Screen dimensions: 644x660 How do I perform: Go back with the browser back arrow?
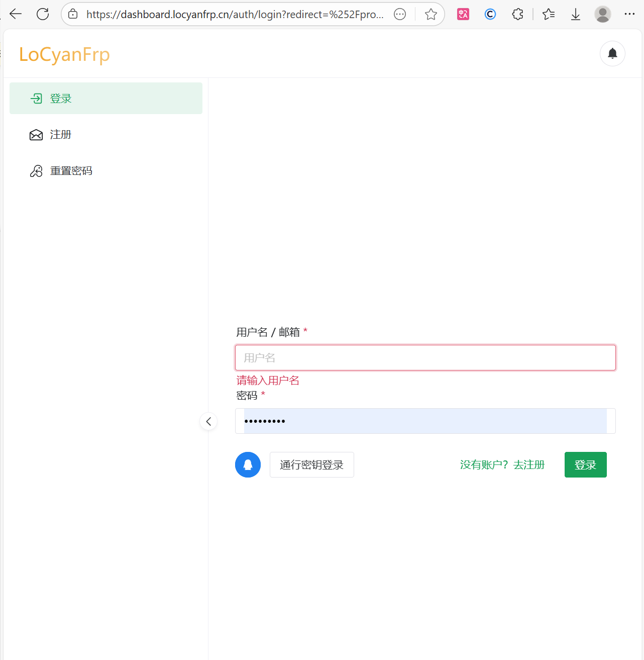pos(16,14)
